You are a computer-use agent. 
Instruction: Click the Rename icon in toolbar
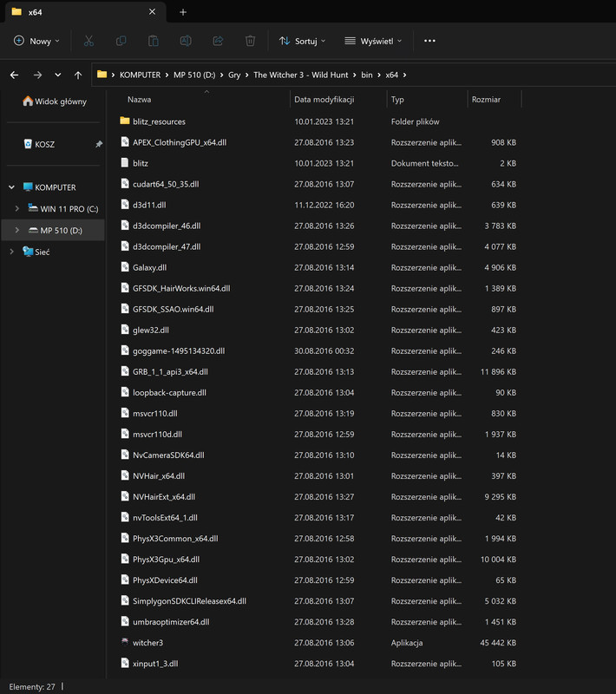[186, 41]
